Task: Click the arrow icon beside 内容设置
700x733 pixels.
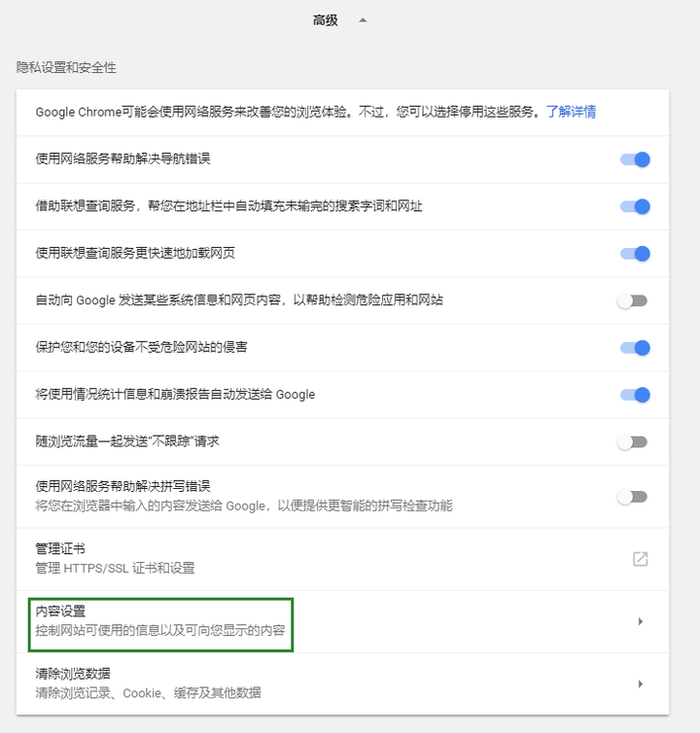Action: pyautogui.click(x=640, y=621)
